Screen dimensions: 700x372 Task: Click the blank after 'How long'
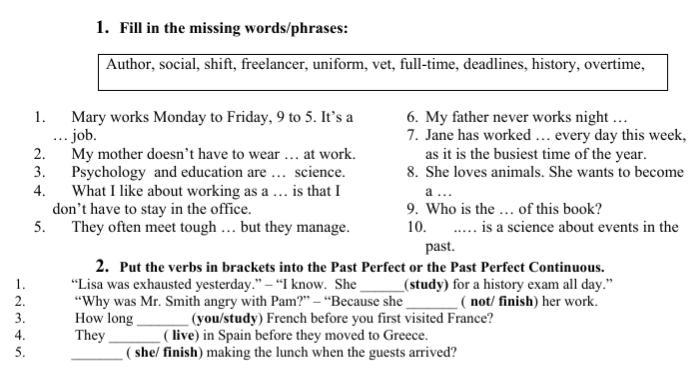pos(162,320)
